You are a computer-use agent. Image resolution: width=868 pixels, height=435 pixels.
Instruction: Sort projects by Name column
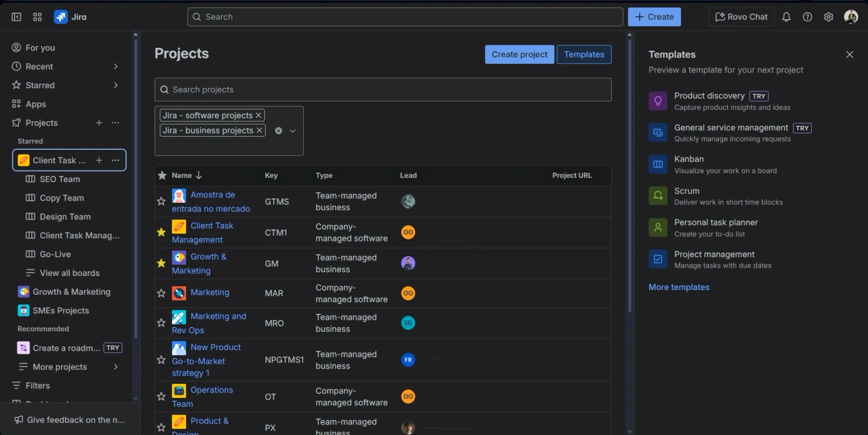(187, 175)
